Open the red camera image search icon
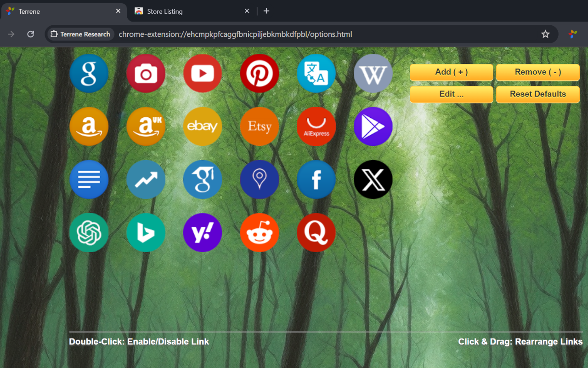 coord(146,74)
